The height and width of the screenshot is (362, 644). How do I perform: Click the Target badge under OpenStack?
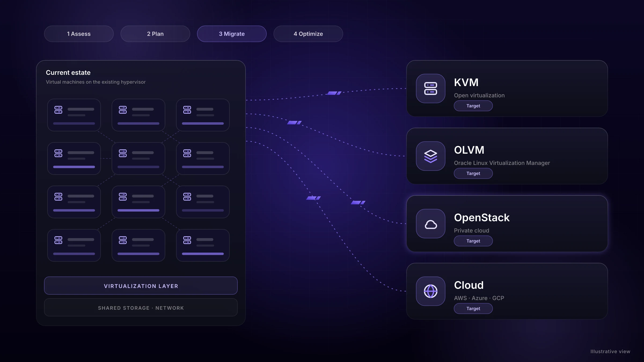pyautogui.click(x=473, y=241)
